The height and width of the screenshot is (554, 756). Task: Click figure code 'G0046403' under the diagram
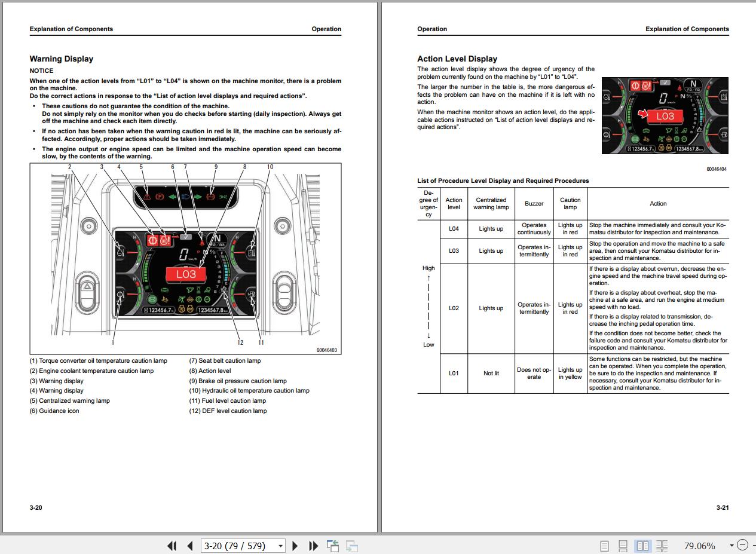328,350
